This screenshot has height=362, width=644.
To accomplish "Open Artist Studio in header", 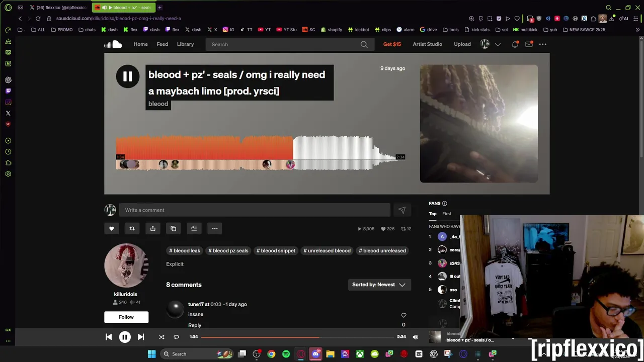I will 427,44.
